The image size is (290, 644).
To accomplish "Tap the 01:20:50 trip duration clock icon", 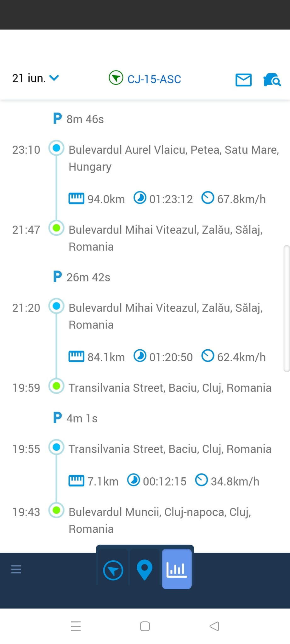I will (140, 356).
